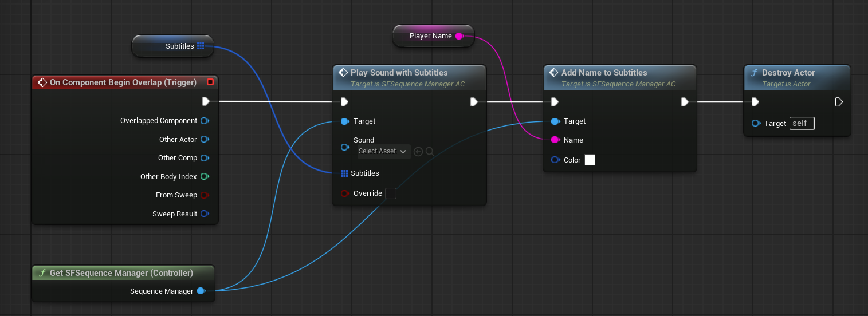Viewport: 868px width, 316px height.
Task: Select the On Component Begin Overlap node header
Action: point(124,82)
